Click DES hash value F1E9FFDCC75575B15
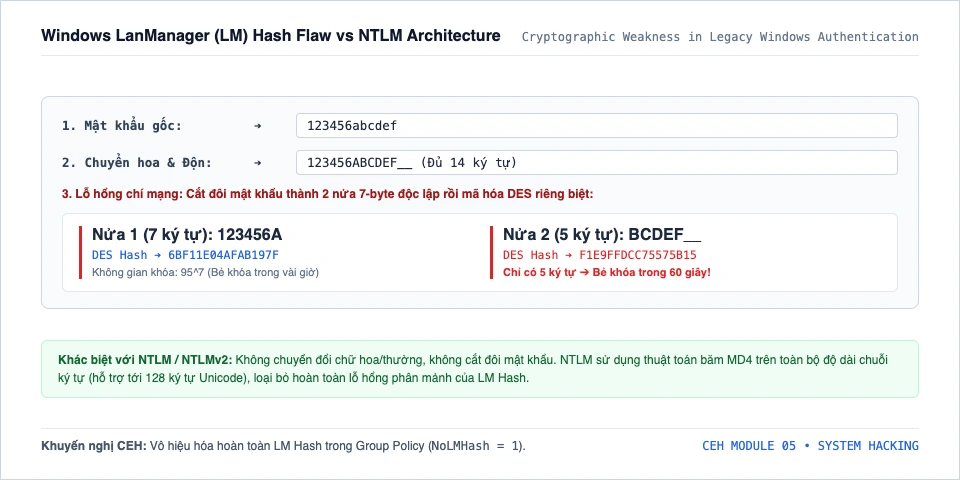 (x=638, y=255)
